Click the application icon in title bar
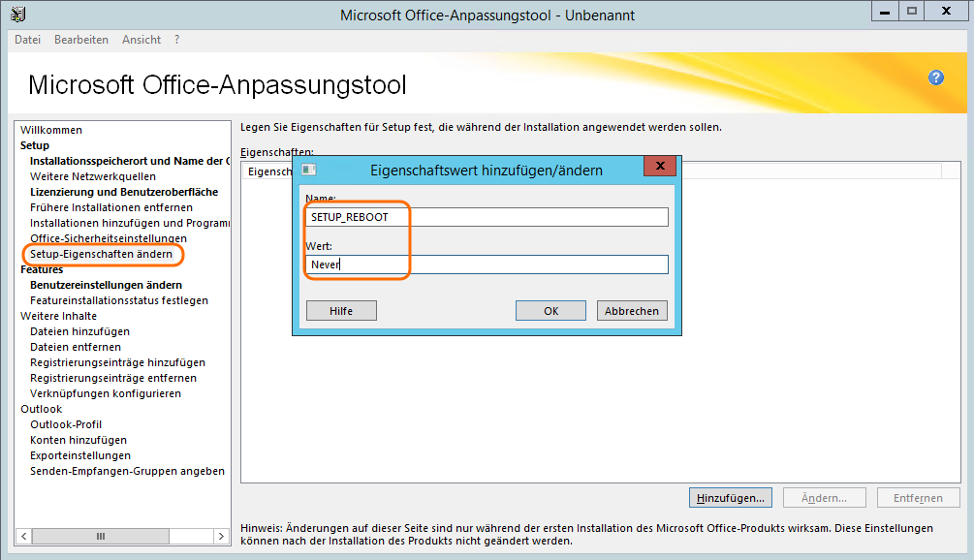 tap(18, 15)
